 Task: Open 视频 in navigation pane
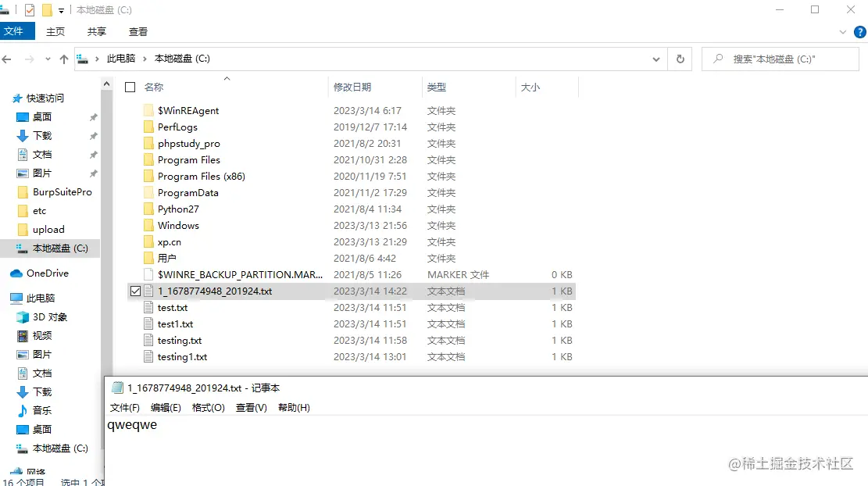click(x=42, y=336)
